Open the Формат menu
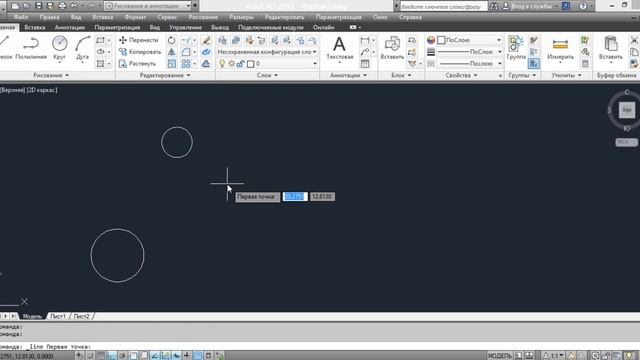Screen dimensions: 640x360 coord(135,17)
